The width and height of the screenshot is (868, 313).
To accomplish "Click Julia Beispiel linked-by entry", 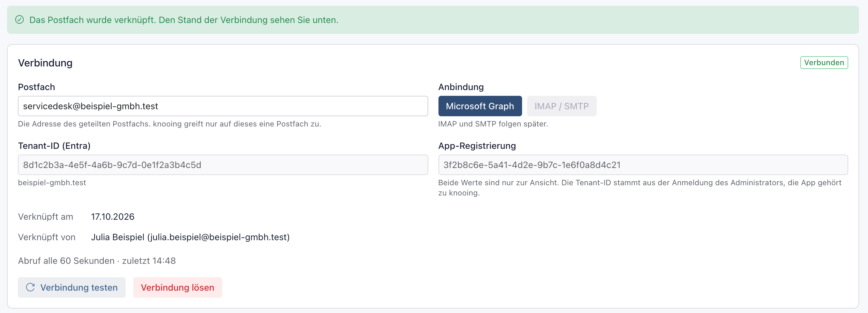I will tap(190, 237).
